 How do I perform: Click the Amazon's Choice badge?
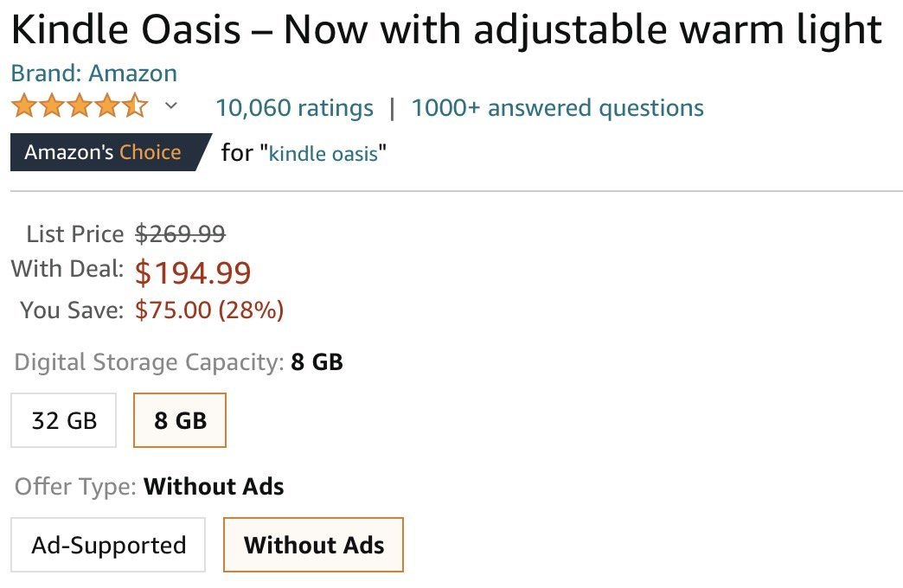click(104, 153)
